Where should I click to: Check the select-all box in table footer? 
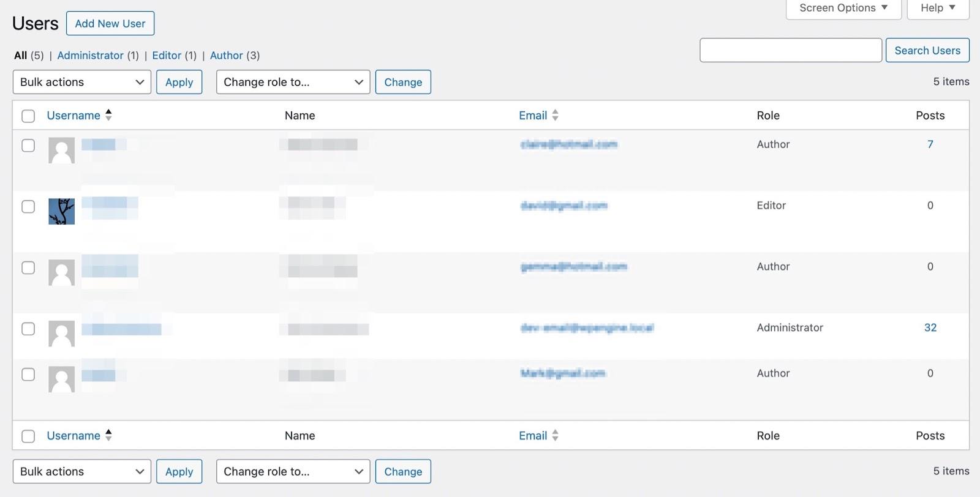click(x=28, y=436)
